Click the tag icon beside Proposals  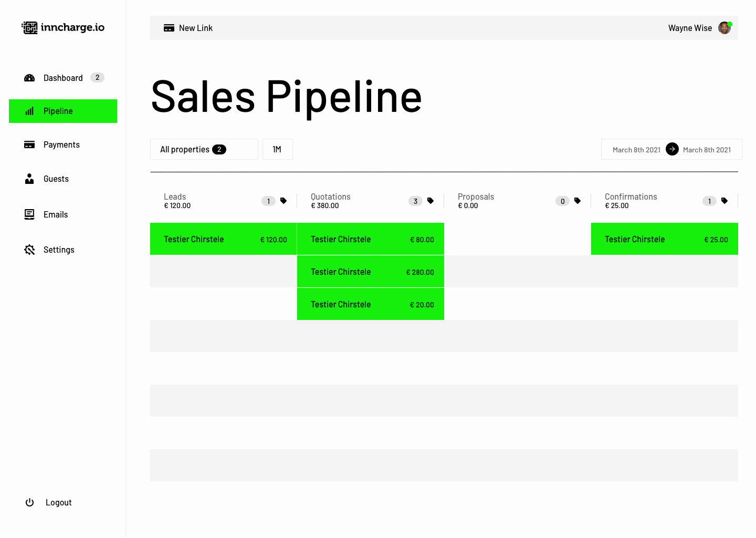(x=577, y=201)
